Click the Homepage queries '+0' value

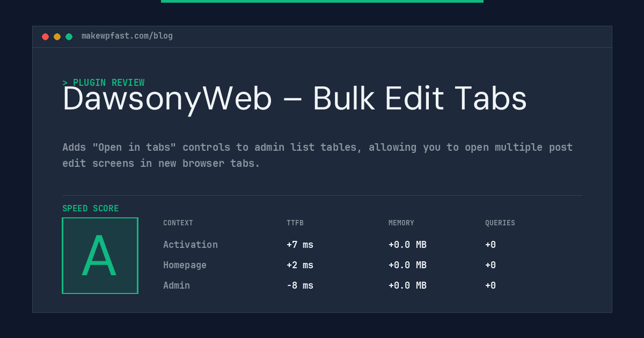point(491,265)
